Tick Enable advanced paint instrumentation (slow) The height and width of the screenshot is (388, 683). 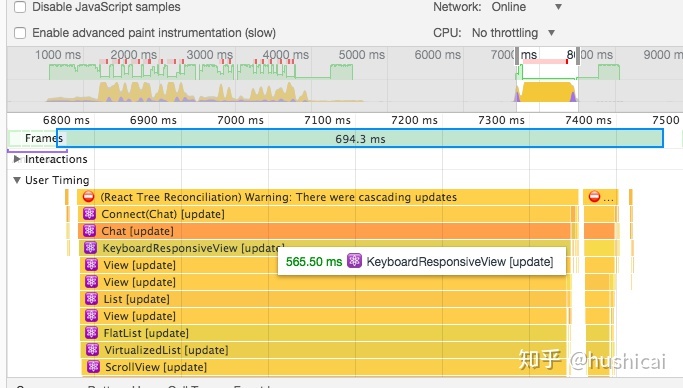(x=20, y=33)
